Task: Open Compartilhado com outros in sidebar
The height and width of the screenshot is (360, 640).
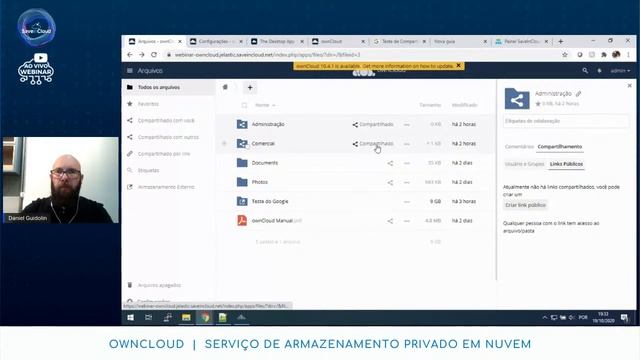Action: tap(169, 137)
